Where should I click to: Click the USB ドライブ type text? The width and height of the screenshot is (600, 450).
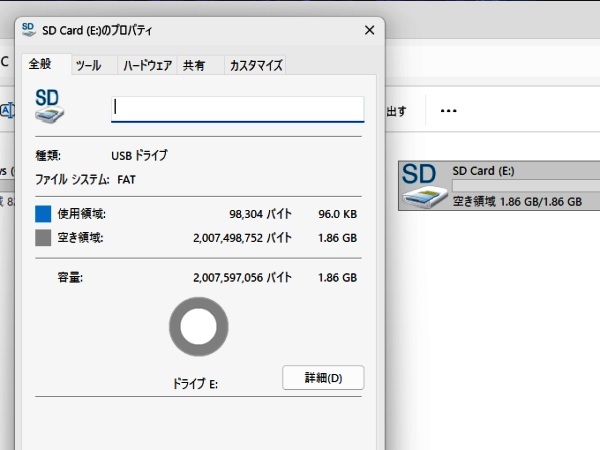pos(139,156)
